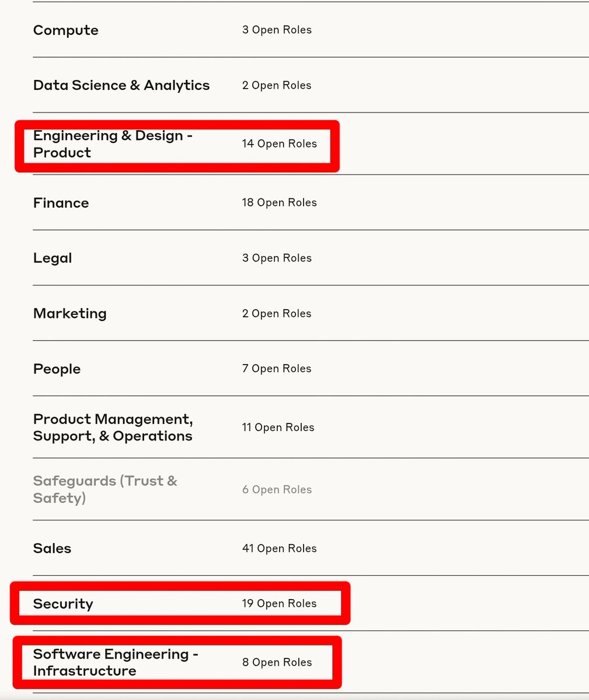Click "3 Open Roles" in the Legal row
589x700 pixels.
(277, 258)
